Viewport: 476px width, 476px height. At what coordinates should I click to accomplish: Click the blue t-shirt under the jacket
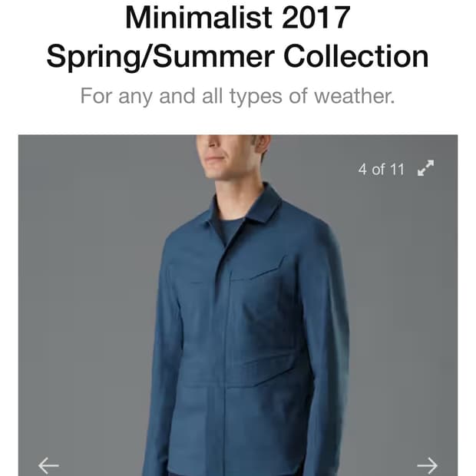(x=230, y=230)
